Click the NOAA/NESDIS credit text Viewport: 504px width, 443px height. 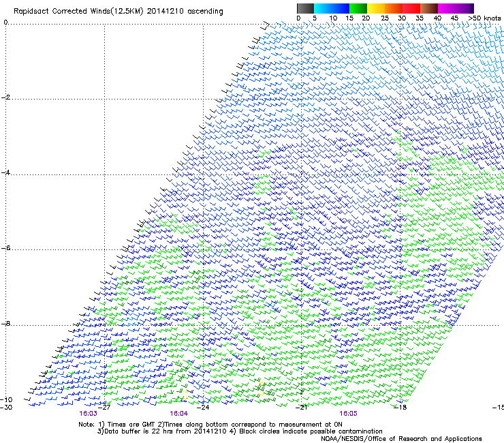401,438
